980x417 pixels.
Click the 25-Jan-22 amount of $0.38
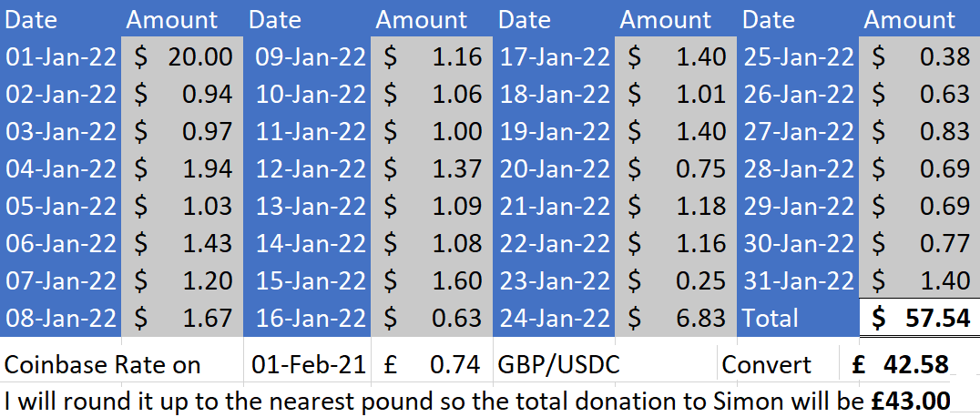(x=919, y=57)
